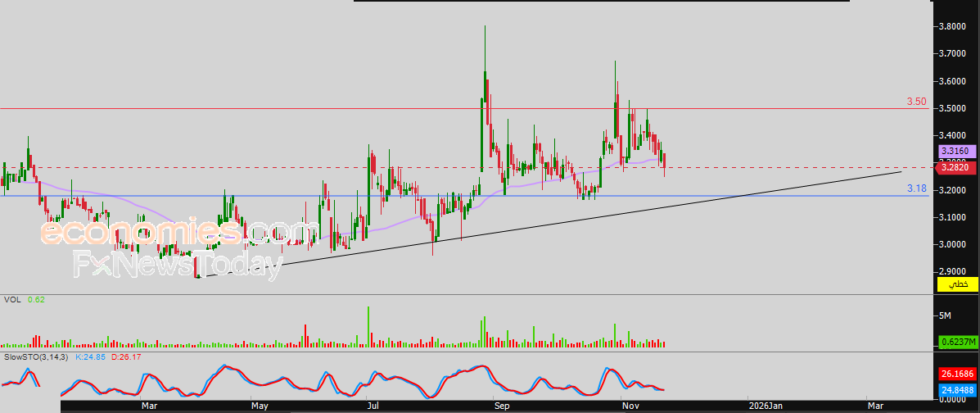Viewport: 980px width, 413px height.
Task: Click the 3.8000 price axis label
Action: click(954, 26)
